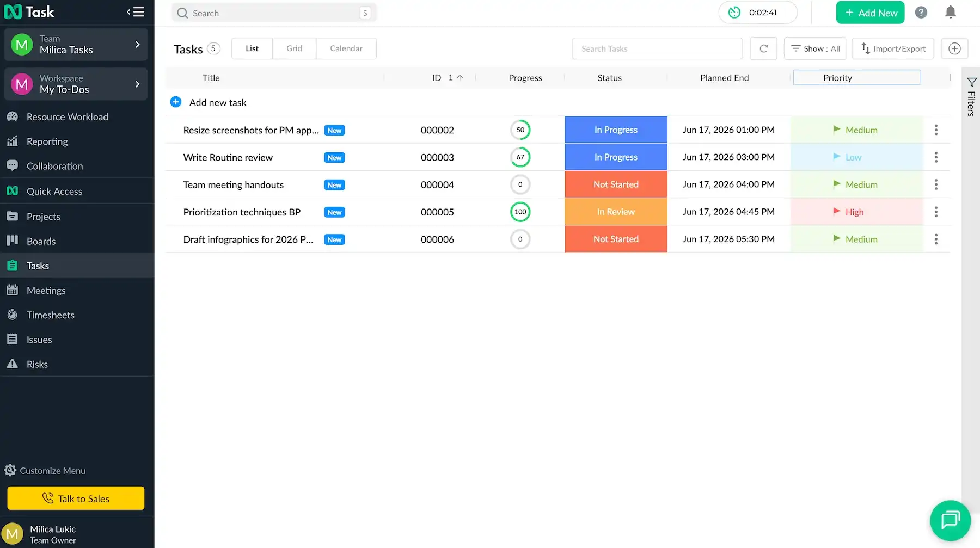This screenshot has width=980, height=548.
Task: Change status of Resize screenshots task
Action: coord(616,130)
